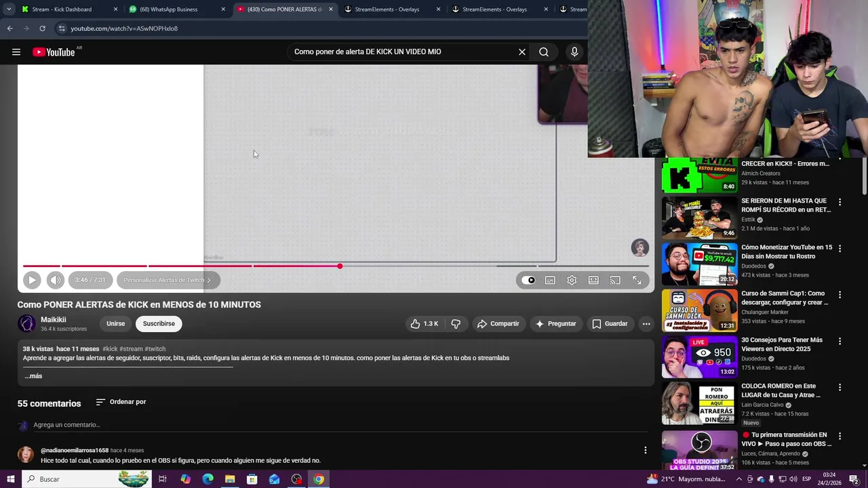Click the channel watermark in the video
Screen dimensions: 868x488
(639, 248)
